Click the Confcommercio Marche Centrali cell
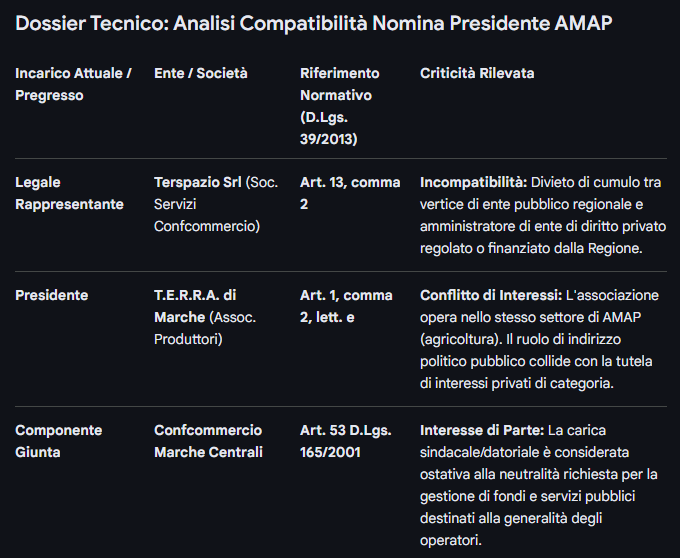This screenshot has height=558, width=680. coord(208,441)
